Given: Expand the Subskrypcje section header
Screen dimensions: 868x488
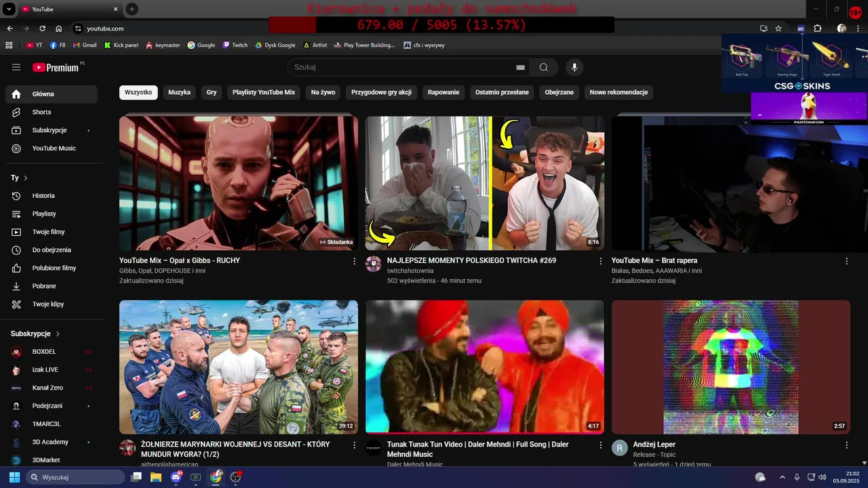Looking at the screenshot, I should coord(35,333).
